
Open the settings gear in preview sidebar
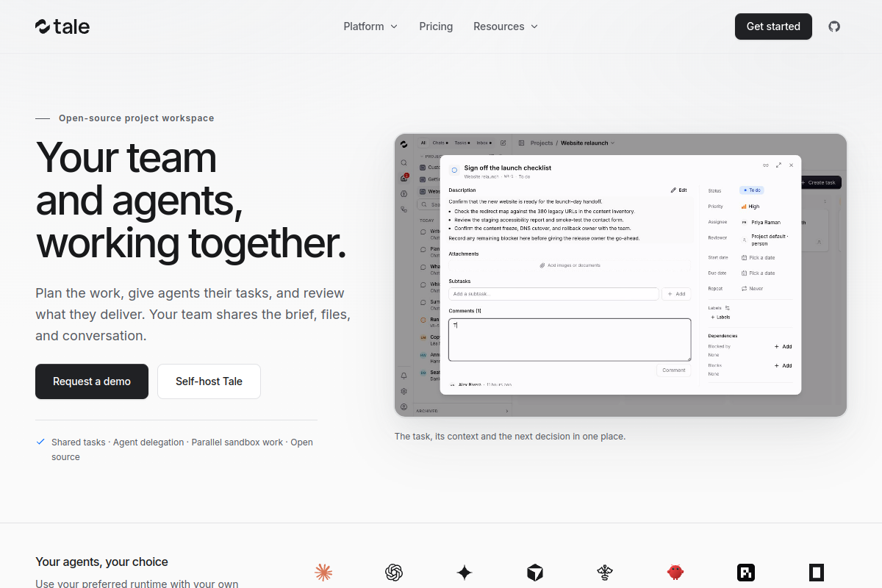point(404,392)
